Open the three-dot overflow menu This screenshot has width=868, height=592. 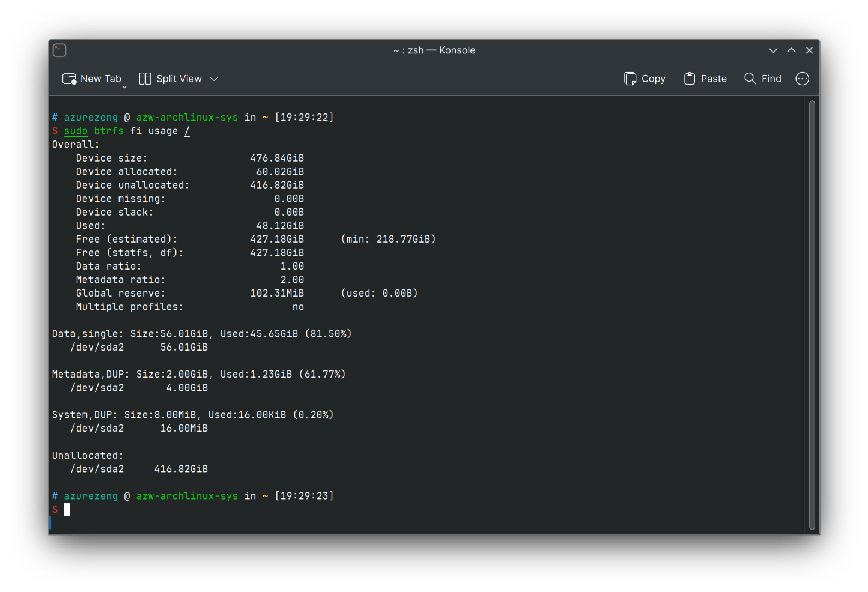(x=802, y=79)
